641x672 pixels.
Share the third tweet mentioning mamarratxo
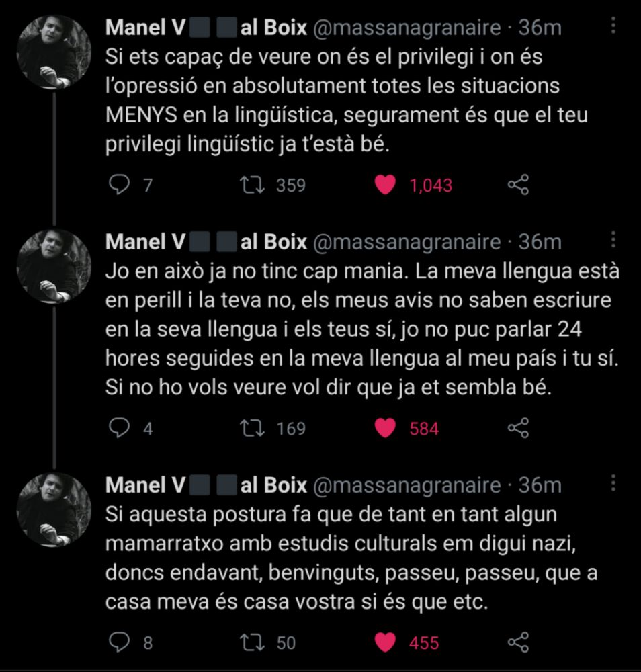pos(519,642)
